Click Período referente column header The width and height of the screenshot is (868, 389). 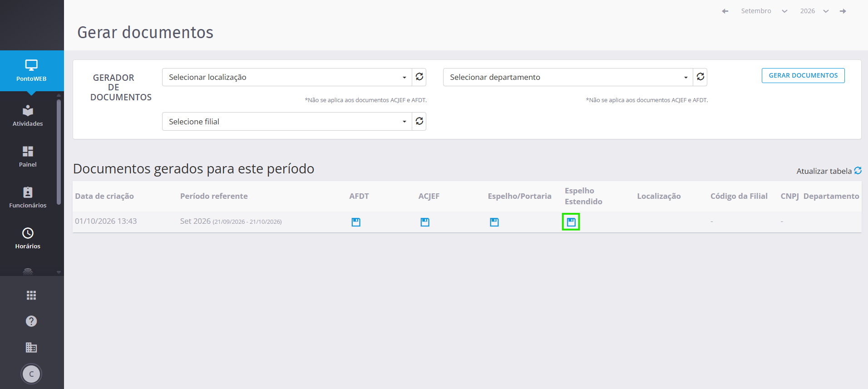click(214, 196)
